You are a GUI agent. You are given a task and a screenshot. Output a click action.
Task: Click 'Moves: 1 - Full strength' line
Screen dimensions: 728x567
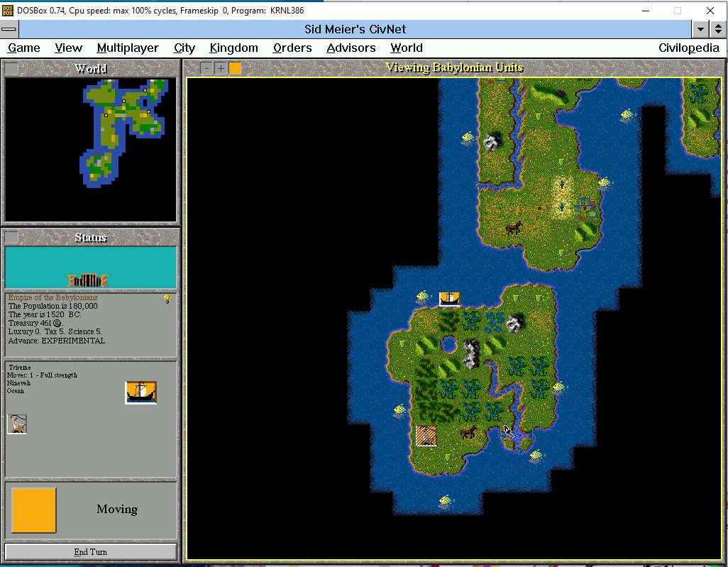tap(43, 375)
